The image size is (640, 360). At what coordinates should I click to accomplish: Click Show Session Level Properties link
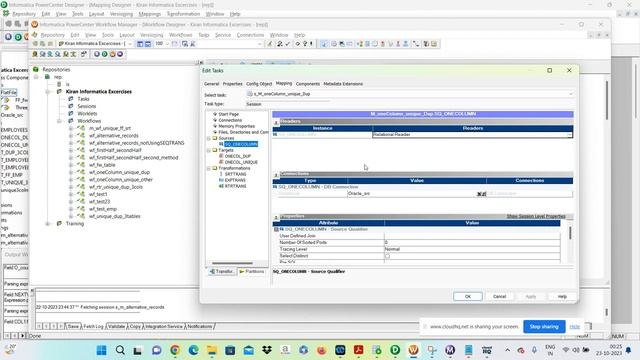[x=536, y=216]
